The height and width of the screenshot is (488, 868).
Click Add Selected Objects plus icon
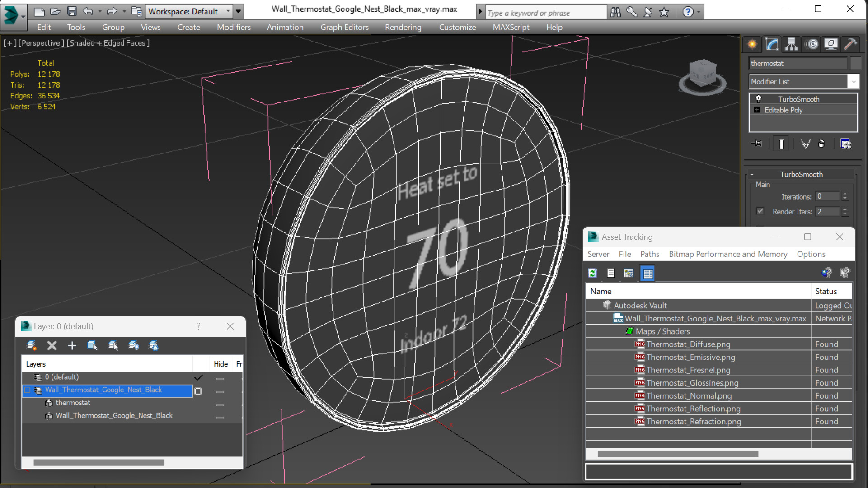click(72, 345)
